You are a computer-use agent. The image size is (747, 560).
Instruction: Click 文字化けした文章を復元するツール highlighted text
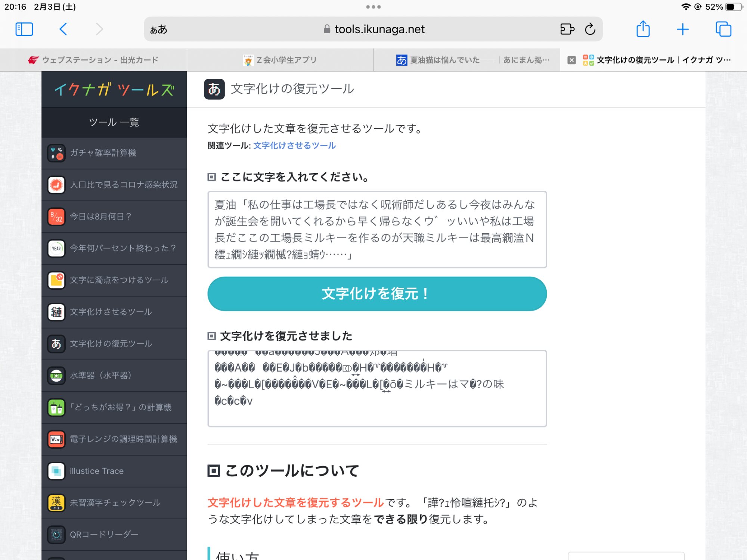point(296,503)
